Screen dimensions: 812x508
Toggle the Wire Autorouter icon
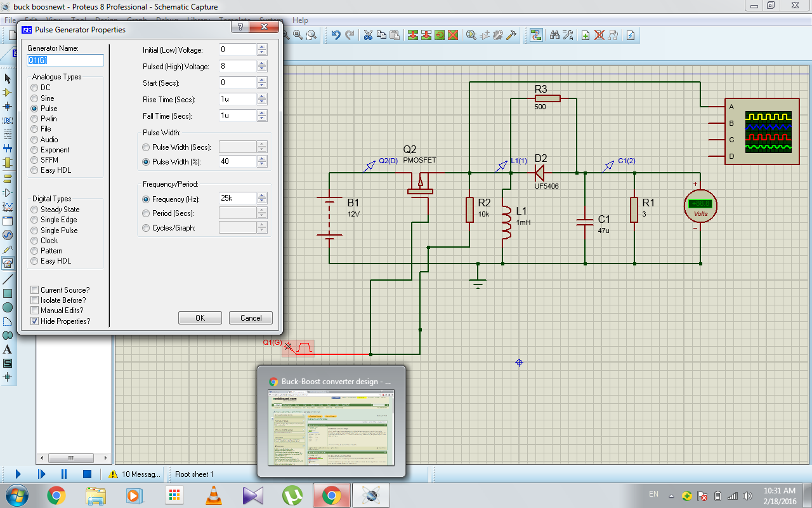click(x=536, y=35)
